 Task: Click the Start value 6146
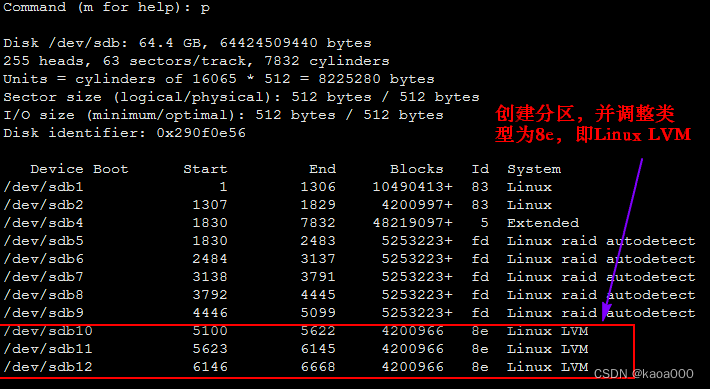(210, 367)
